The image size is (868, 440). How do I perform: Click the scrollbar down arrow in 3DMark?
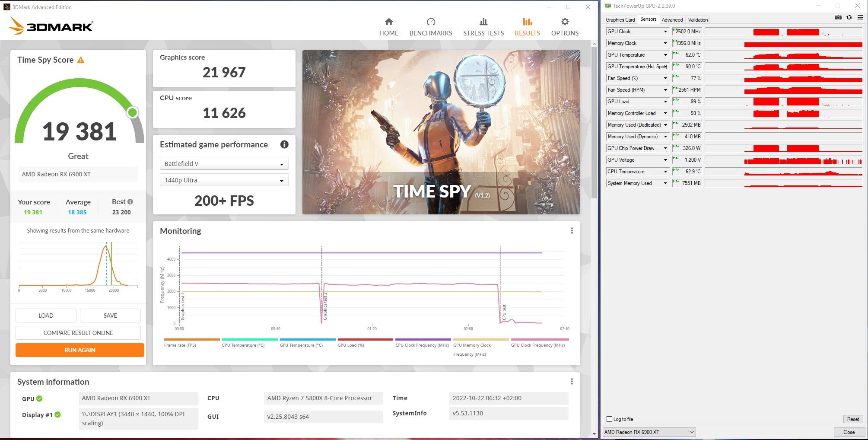pyautogui.click(x=594, y=434)
